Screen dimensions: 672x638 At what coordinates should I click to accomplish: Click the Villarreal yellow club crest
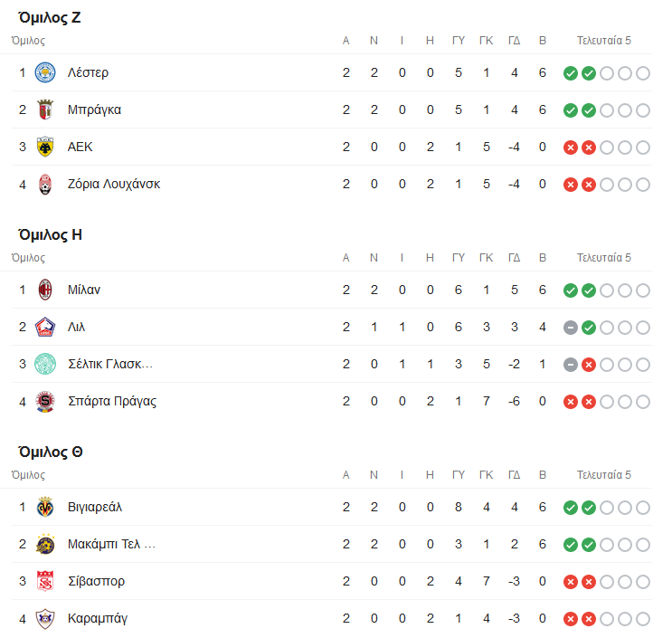tap(44, 507)
